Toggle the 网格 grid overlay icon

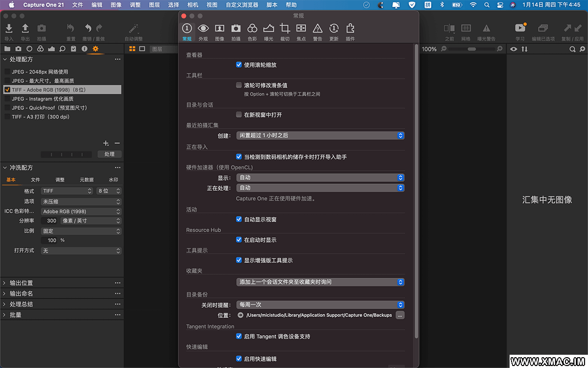(466, 28)
